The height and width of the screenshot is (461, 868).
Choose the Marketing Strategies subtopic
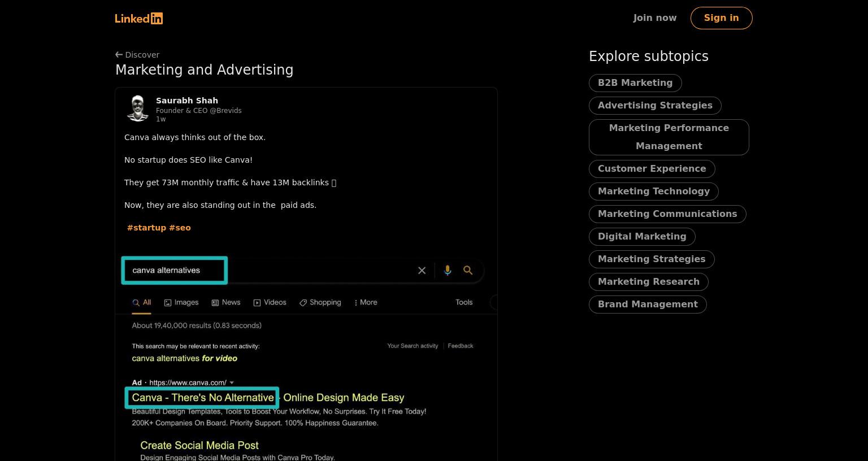point(652,259)
